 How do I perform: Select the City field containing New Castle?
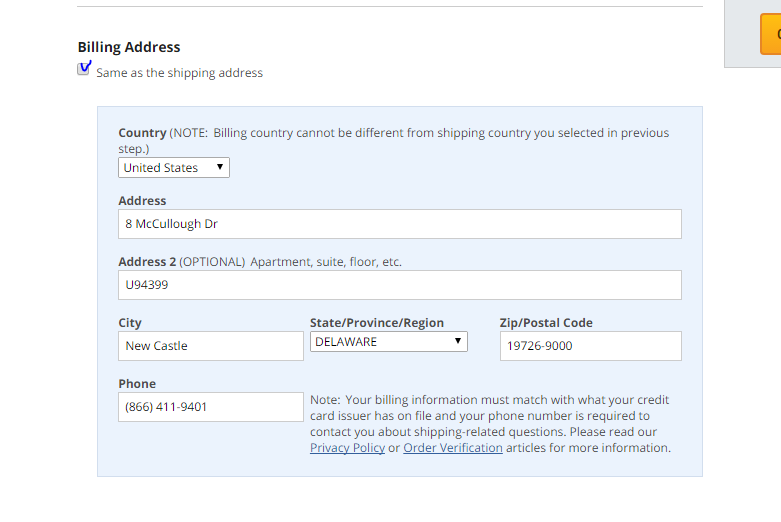pyautogui.click(x=210, y=346)
